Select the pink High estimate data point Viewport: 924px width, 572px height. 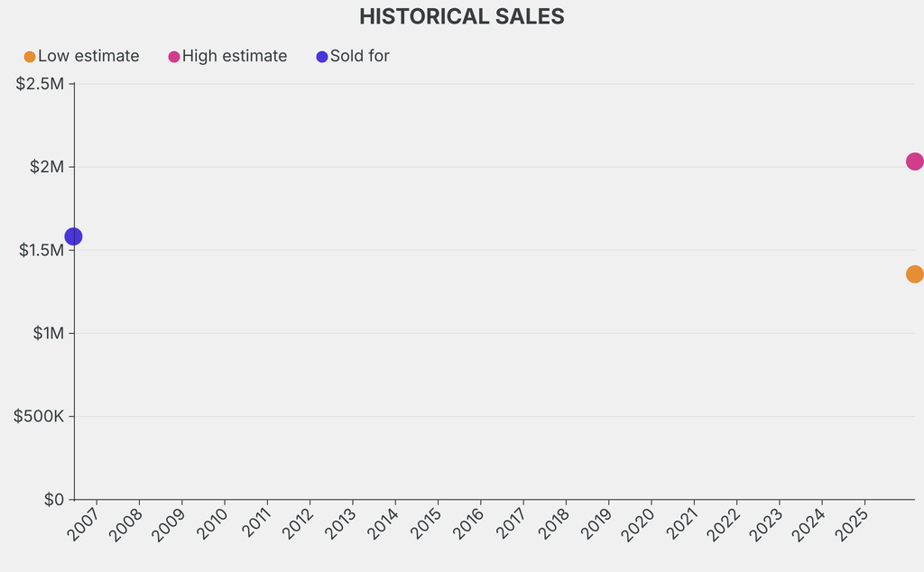coord(914,161)
